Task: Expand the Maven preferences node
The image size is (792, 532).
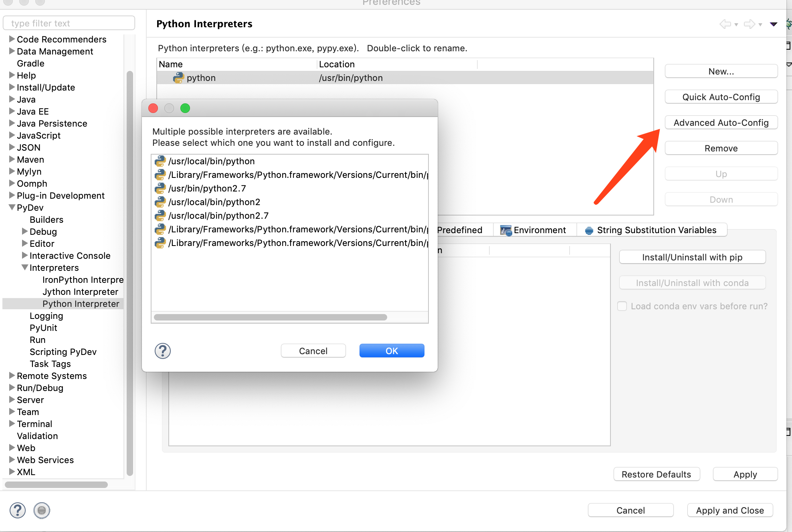Action: [x=12, y=159]
